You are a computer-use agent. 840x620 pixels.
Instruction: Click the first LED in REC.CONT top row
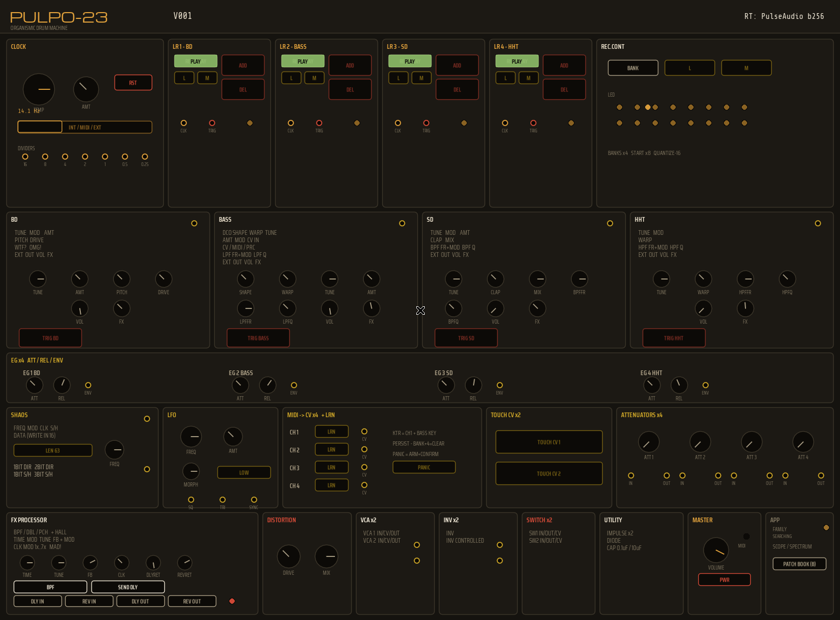619,107
